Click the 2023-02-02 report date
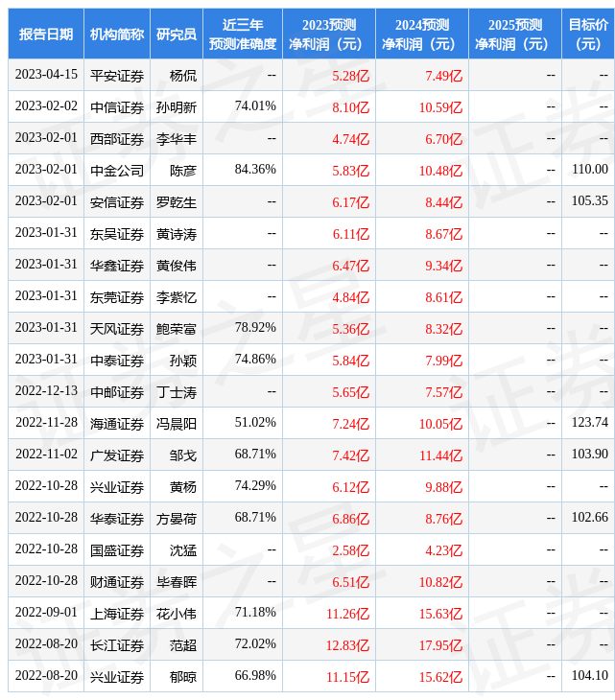 click(x=46, y=105)
